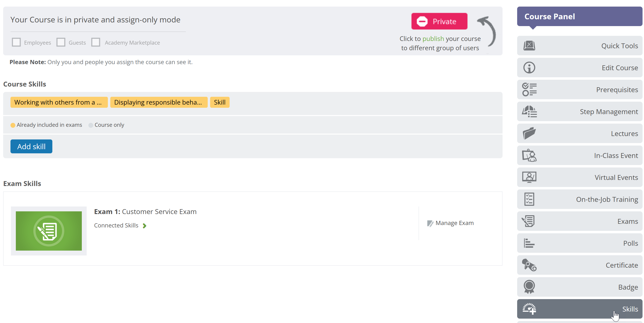Open Badge menu item
The width and height of the screenshot is (644, 323).
[579, 287]
